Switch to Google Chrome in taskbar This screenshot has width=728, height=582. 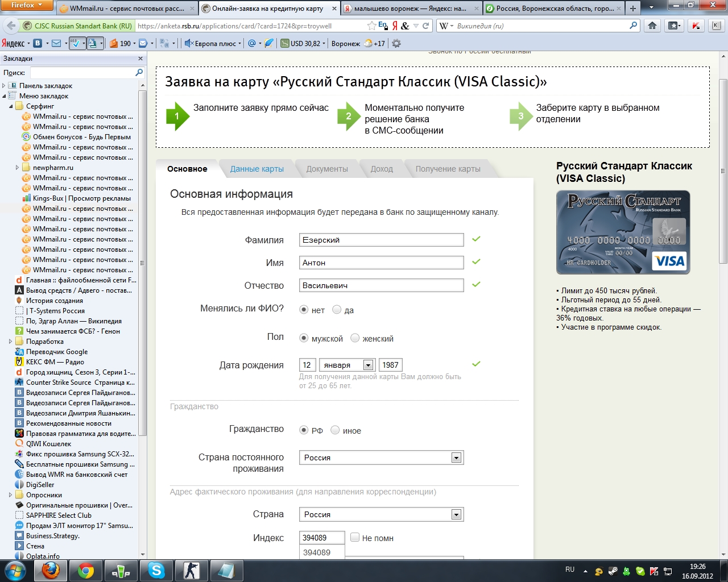pyautogui.click(x=85, y=570)
